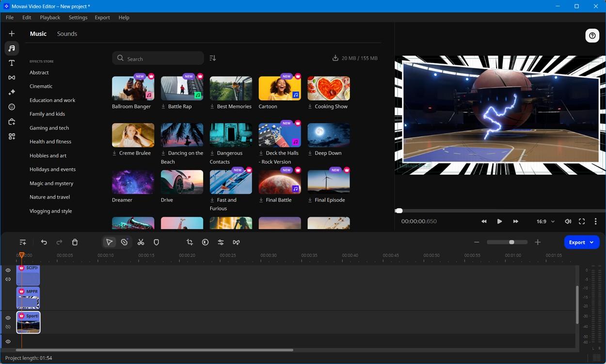Add a marker with shield icon
Screen dimensions: 606x364
[x=156, y=242]
